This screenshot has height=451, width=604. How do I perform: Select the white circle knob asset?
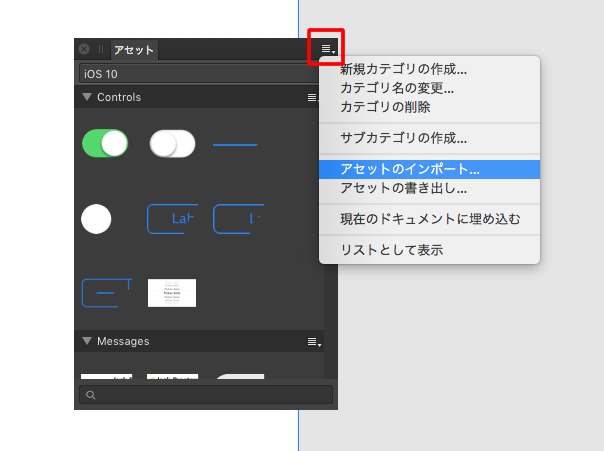coord(96,219)
